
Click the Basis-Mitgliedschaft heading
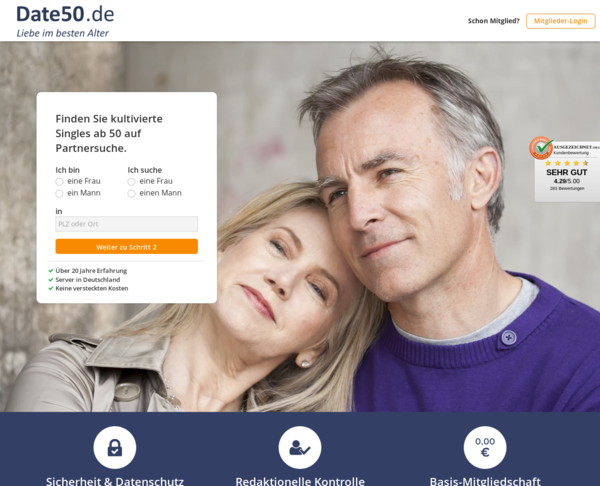(x=485, y=481)
